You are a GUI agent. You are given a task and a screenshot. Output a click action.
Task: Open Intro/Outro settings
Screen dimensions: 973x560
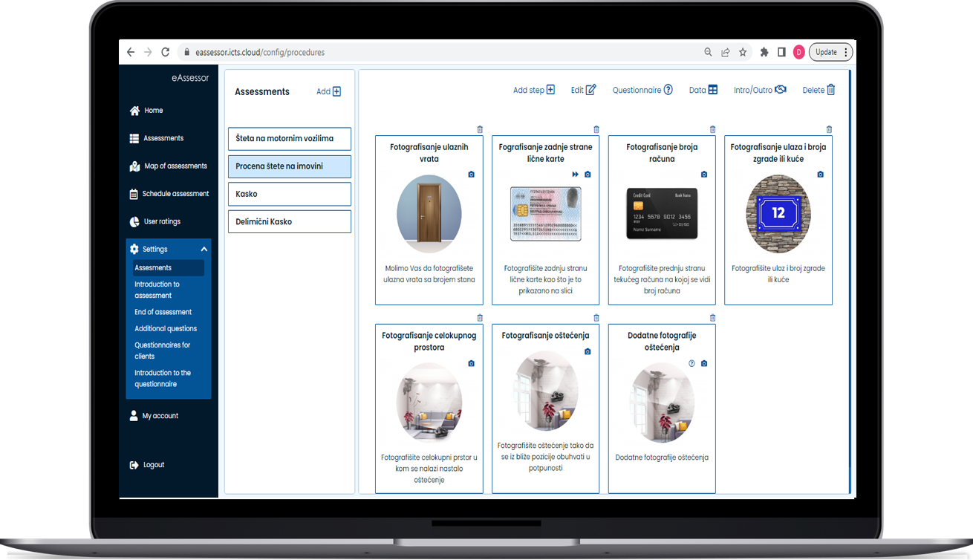(780, 90)
